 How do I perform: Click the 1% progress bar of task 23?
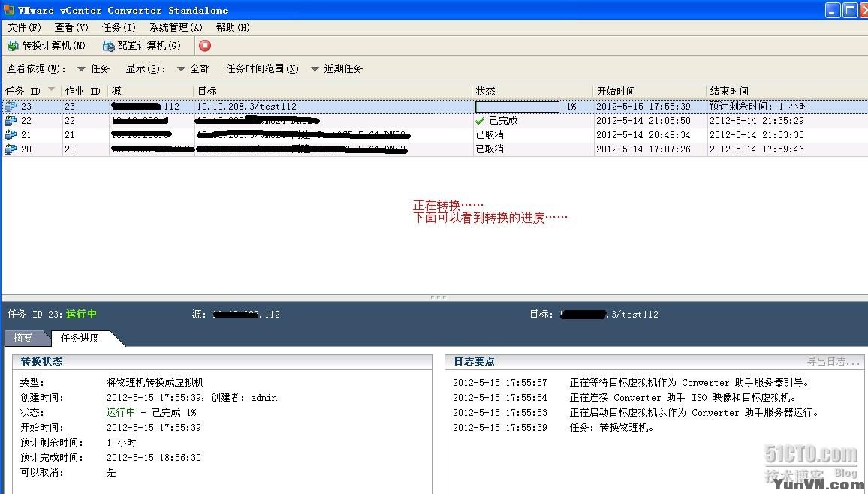pyautogui.click(x=517, y=106)
